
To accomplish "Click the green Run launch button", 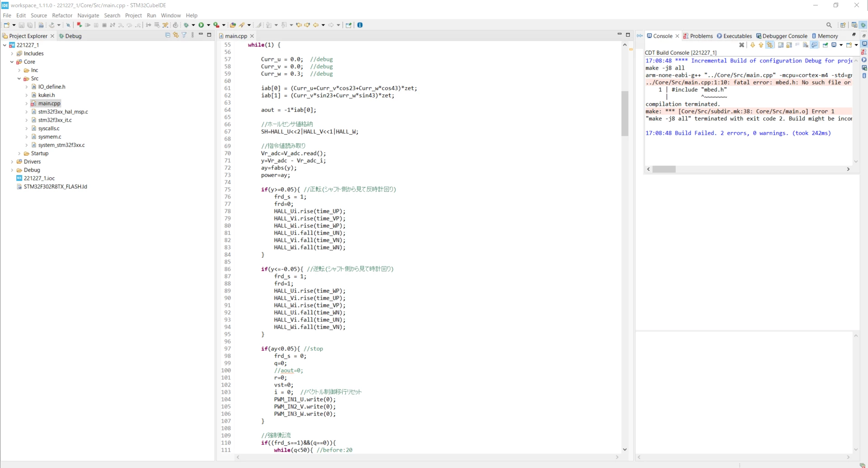I will point(201,25).
